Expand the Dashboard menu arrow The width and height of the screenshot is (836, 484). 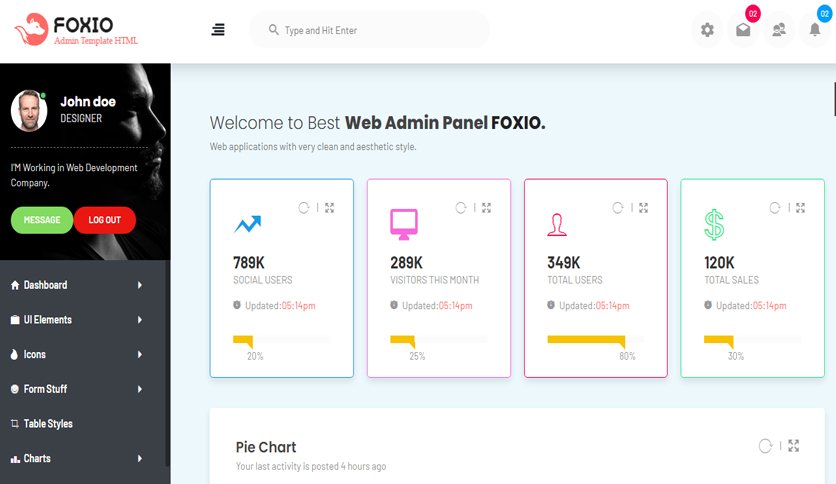click(140, 285)
